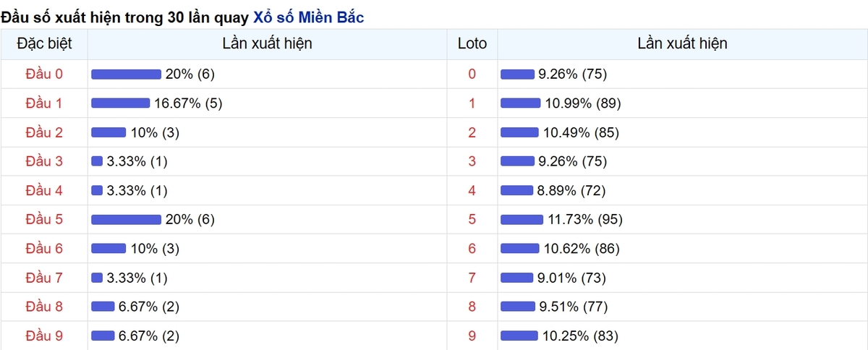Click the Đầu 1 16.67% bar
Screen dimensions: 868x350
pyautogui.click(x=120, y=103)
